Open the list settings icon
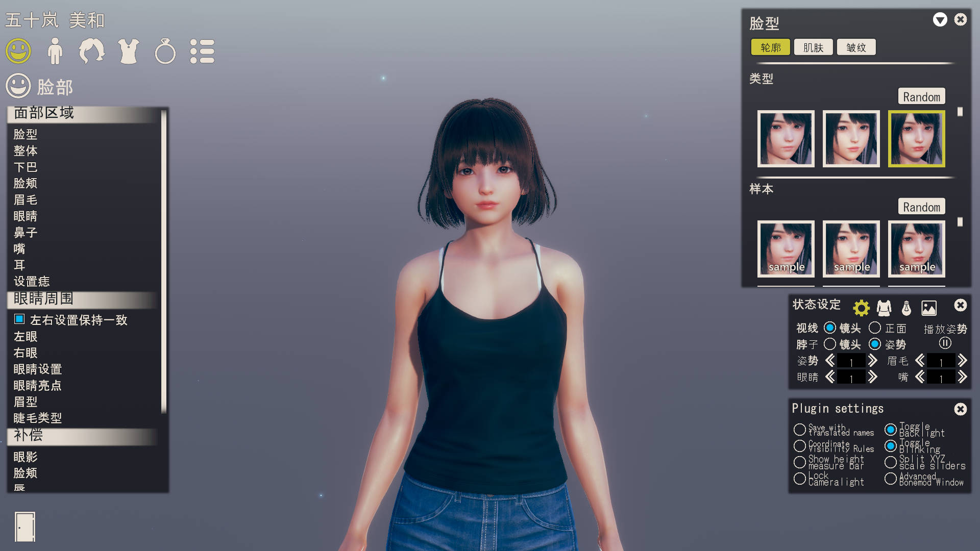This screenshot has height=551, width=980. [x=202, y=51]
